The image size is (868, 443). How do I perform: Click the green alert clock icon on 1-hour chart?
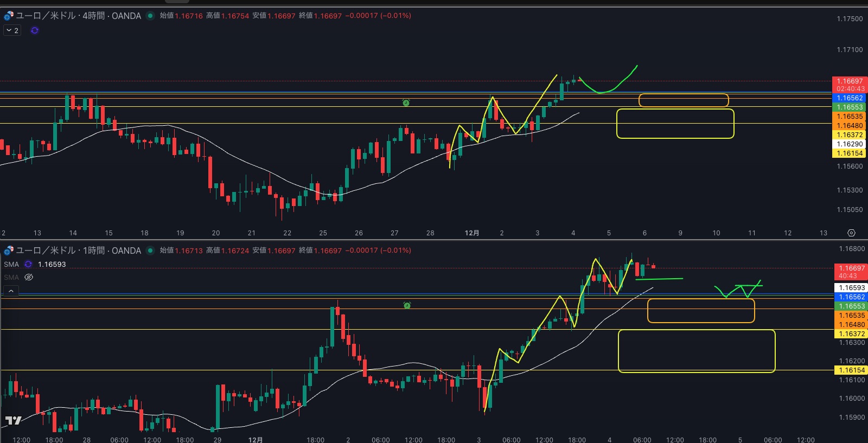point(407,305)
